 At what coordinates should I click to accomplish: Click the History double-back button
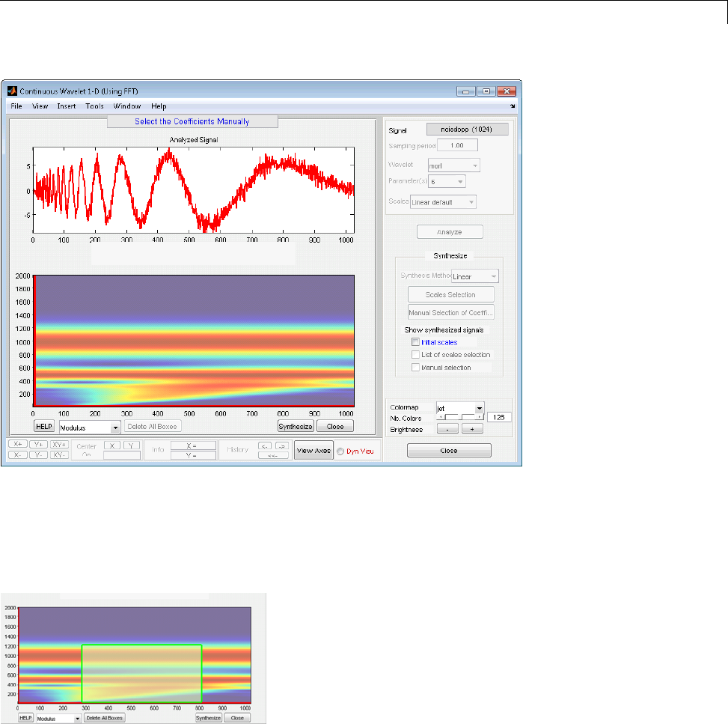tap(273, 455)
